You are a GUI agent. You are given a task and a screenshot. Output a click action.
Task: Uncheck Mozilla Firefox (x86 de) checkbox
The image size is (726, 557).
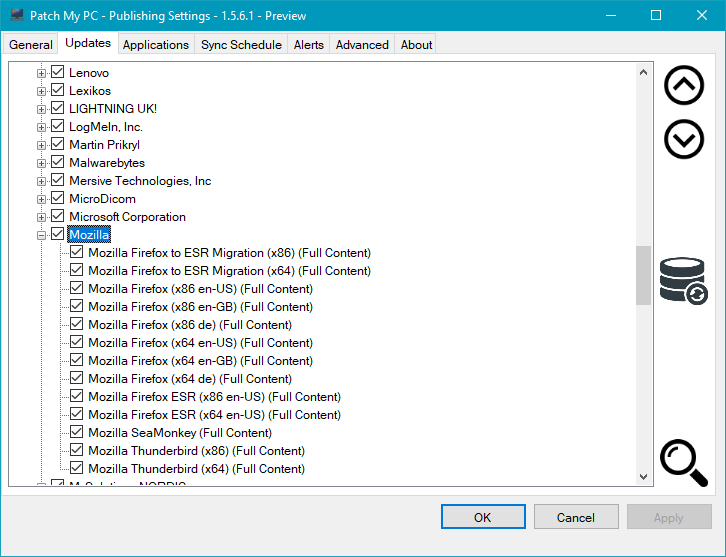77,325
